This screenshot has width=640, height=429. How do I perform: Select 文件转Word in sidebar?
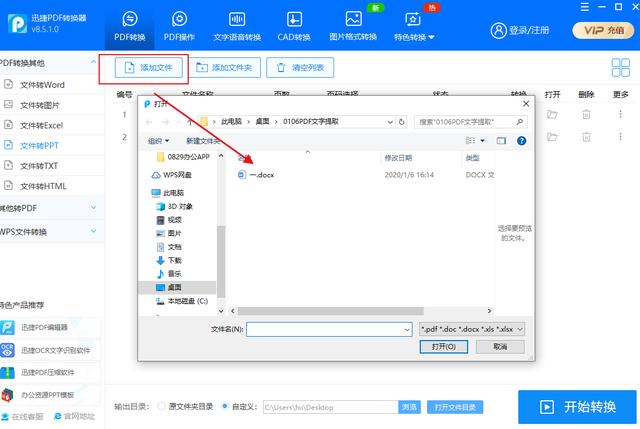point(42,85)
